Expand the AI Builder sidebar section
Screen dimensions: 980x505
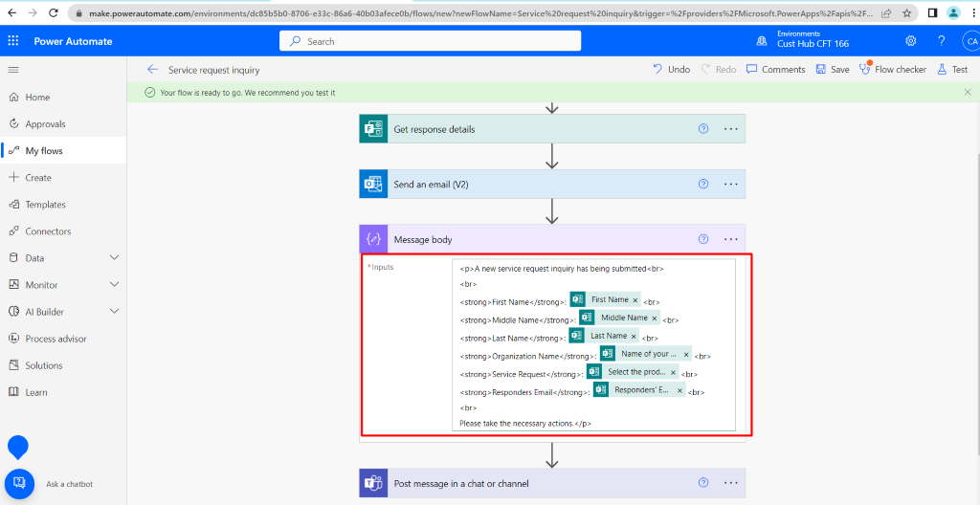(x=114, y=312)
